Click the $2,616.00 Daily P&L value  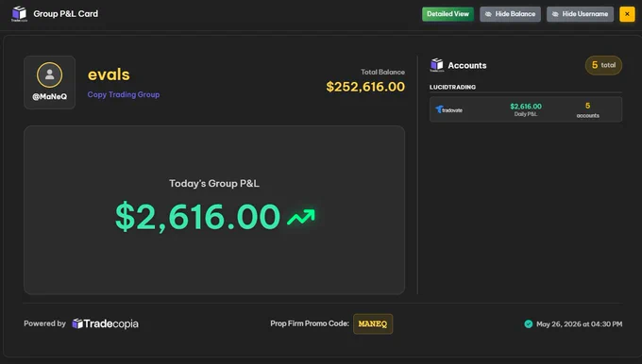pyautogui.click(x=526, y=107)
